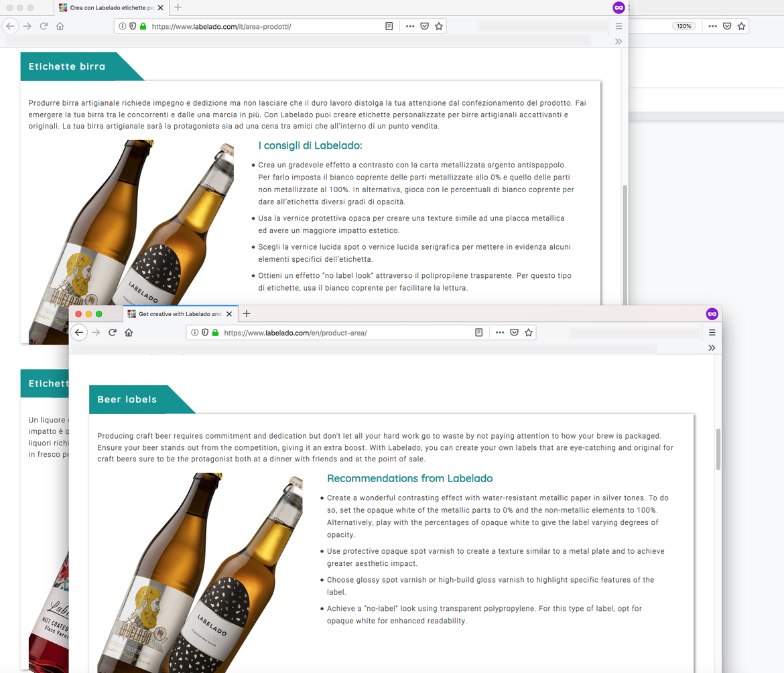This screenshot has width=784, height=673.
Task: Toggle reader view on the English page
Action: [x=478, y=333]
